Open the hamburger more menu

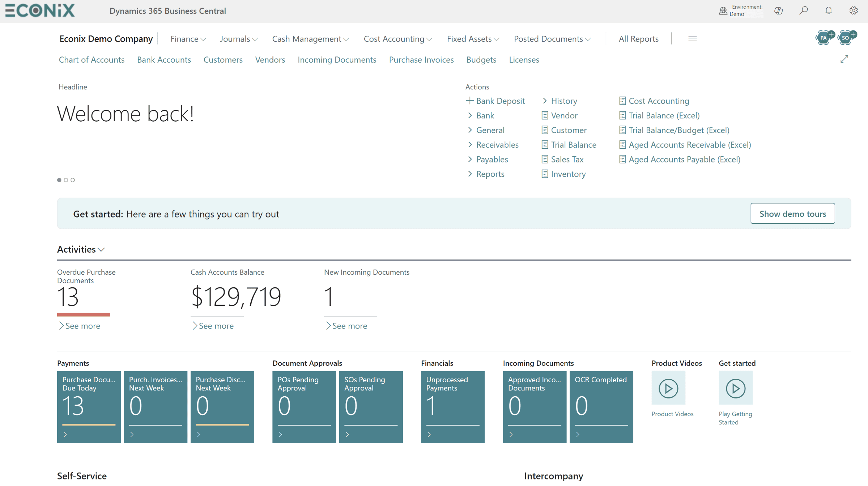click(x=693, y=39)
